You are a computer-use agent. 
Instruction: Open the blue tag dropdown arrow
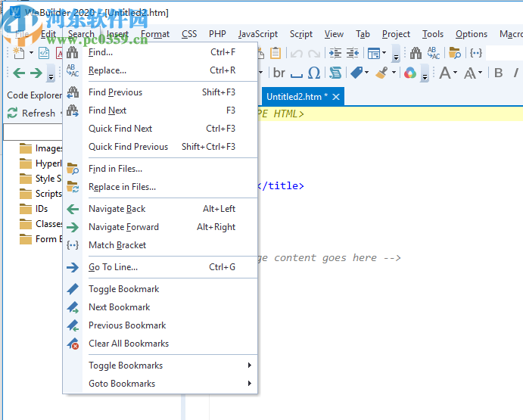coord(367,73)
